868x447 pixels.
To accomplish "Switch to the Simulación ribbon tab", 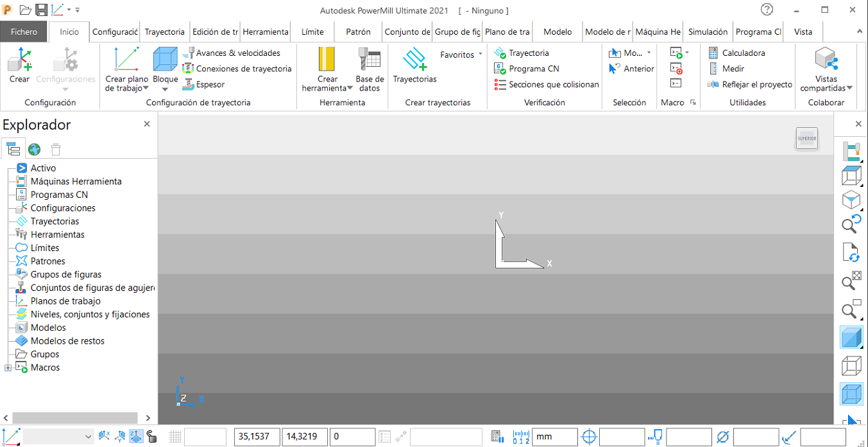I will click(x=708, y=31).
